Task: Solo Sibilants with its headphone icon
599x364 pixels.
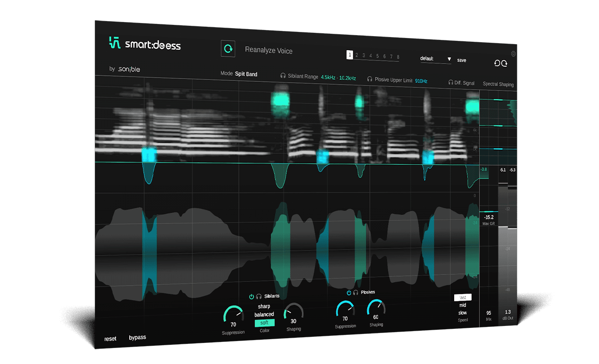Action: click(x=259, y=296)
